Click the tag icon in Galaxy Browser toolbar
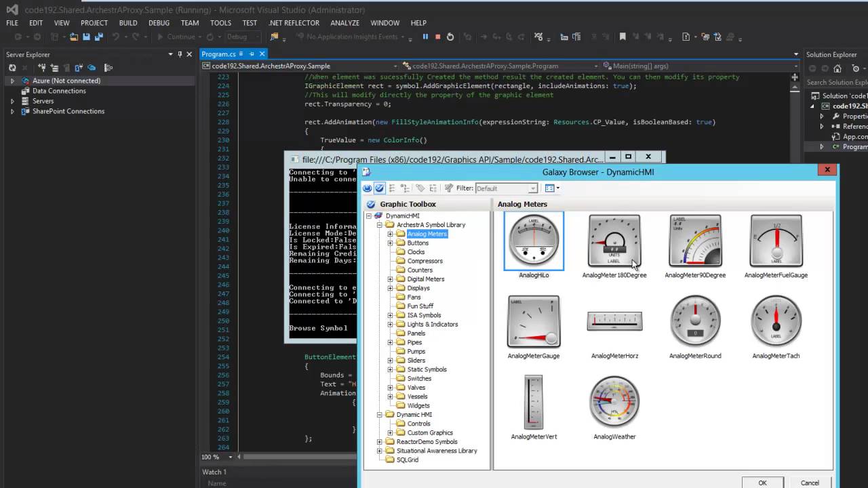This screenshot has width=868, height=488. pos(420,188)
